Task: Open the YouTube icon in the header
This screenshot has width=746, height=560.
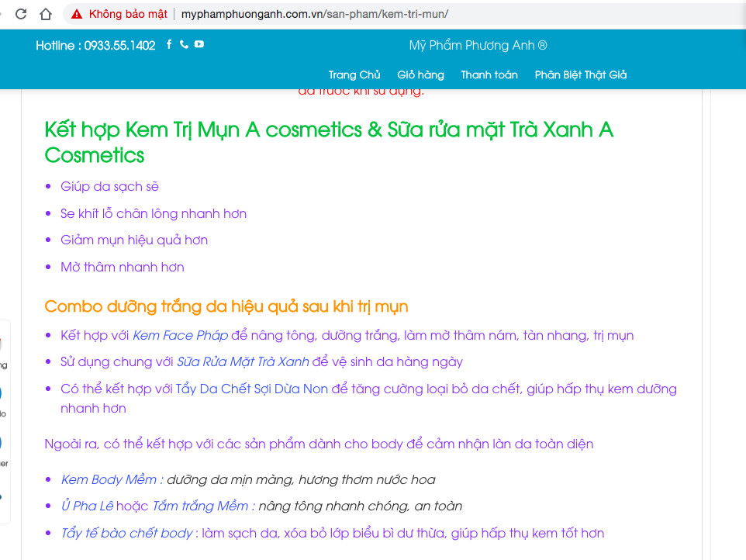Action: (x=199, y=45)
